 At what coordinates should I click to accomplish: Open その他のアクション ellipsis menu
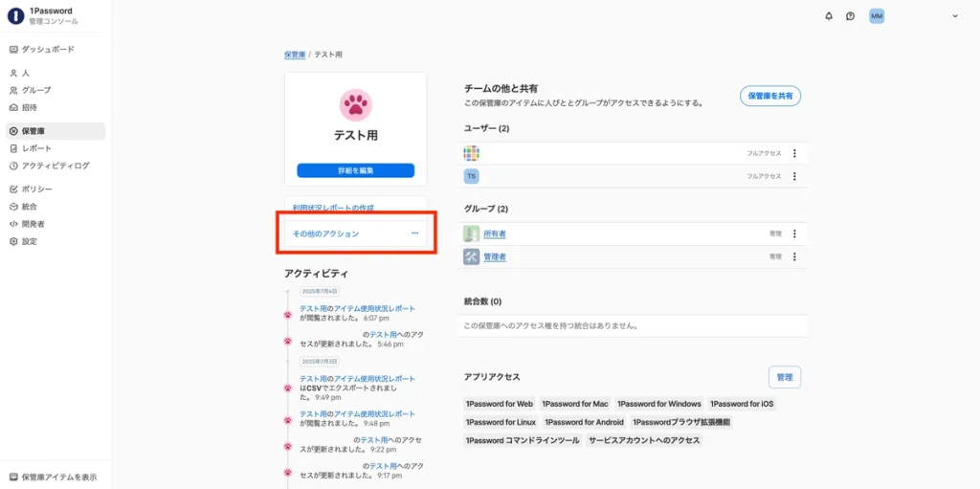(414, 233)
